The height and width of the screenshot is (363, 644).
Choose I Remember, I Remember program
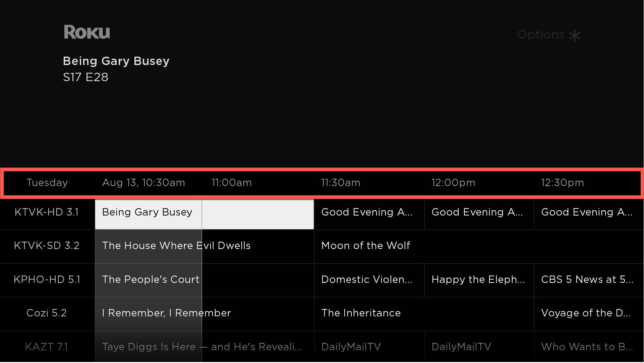click(x=204, y=314)
